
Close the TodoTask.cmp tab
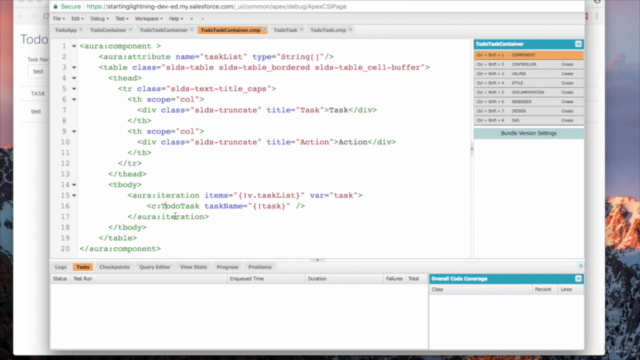pos(350,30)
